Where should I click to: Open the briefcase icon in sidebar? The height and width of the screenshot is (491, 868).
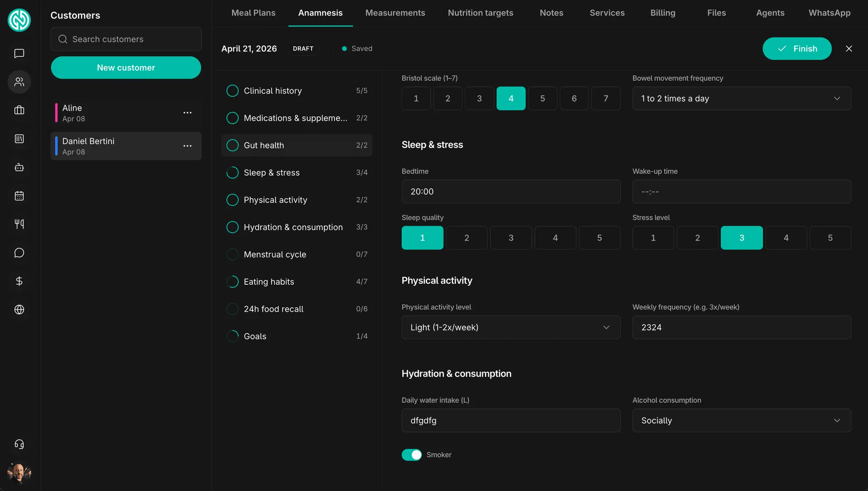click(x=19, y=110)
